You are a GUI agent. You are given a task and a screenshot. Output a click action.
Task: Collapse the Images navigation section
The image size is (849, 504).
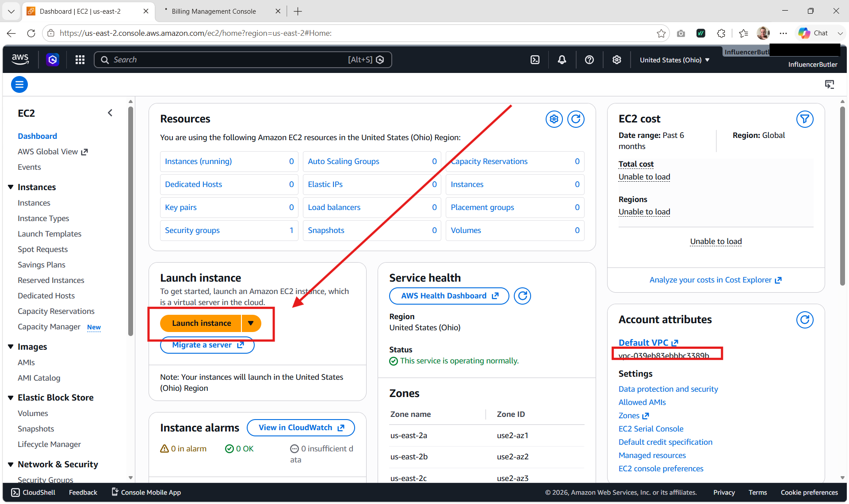point(11,347)
